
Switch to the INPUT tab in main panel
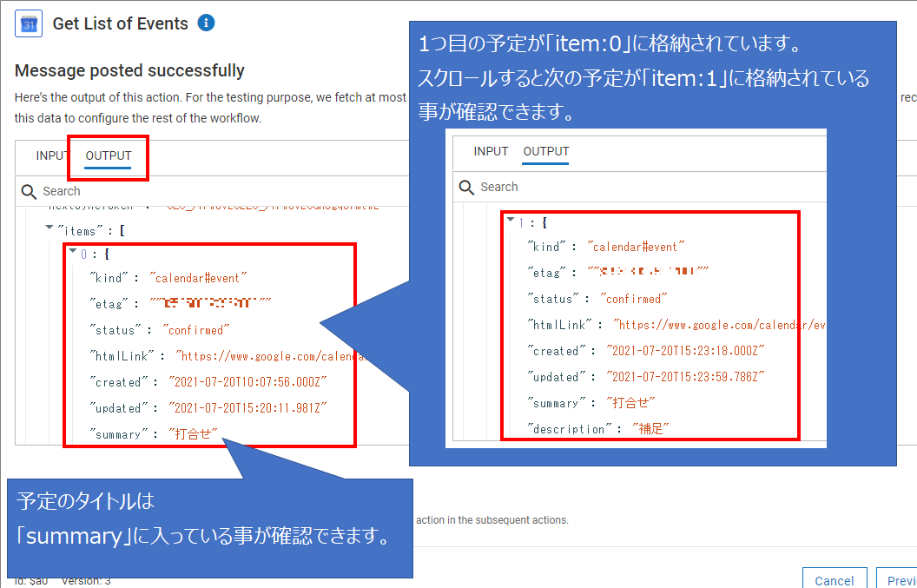pos(51,156)
